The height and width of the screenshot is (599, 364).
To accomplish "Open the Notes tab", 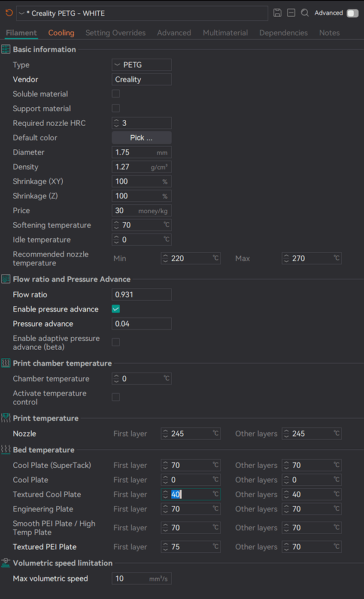I will pyautogui.click(x=329, y=33).
